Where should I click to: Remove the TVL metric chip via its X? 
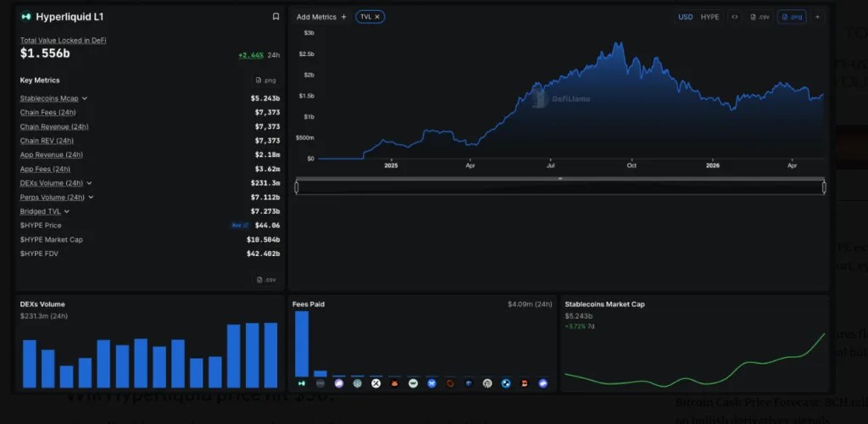pyautogui.click(x=377, y=17)
